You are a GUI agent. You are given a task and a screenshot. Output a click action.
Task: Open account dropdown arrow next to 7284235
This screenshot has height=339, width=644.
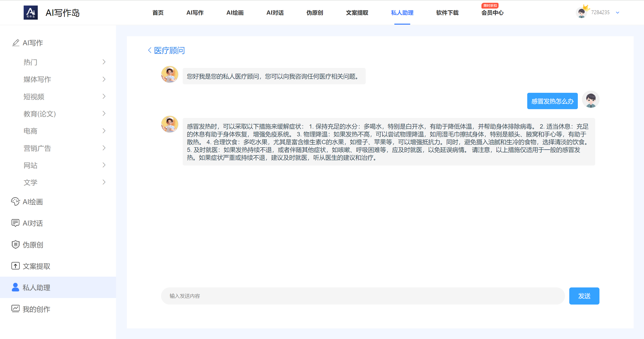(x=618, y=13)
